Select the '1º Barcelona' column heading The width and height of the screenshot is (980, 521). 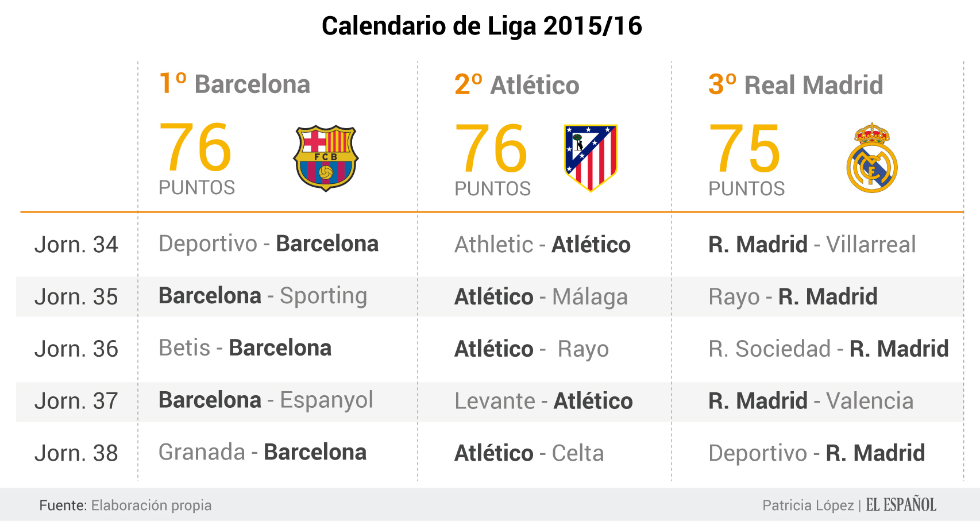point(234,84)
